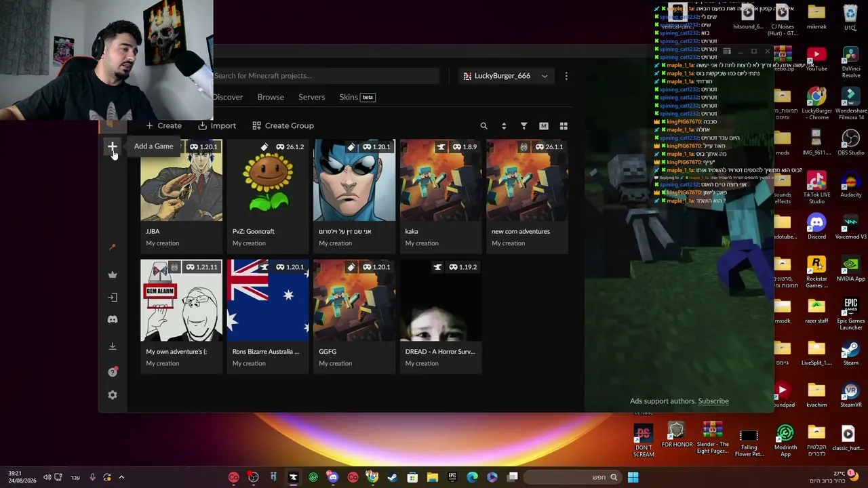Open the filter funnel menu

point(524,126)
